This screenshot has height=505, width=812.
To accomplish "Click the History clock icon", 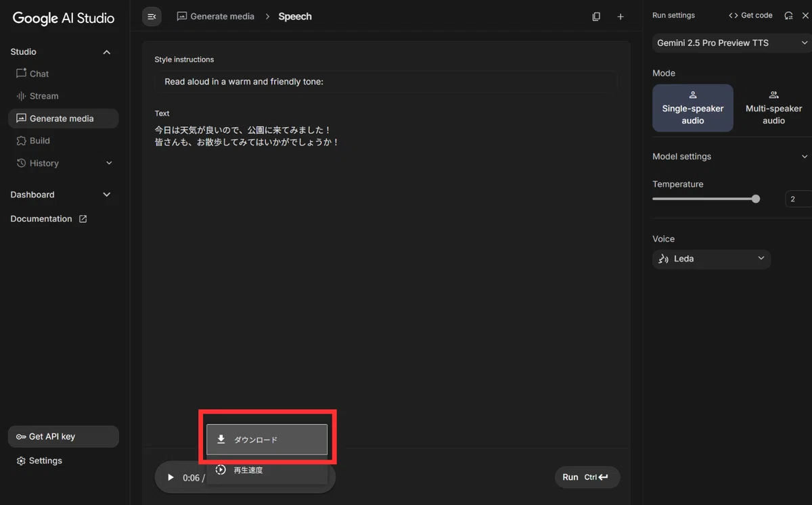I will click(21, 163).
